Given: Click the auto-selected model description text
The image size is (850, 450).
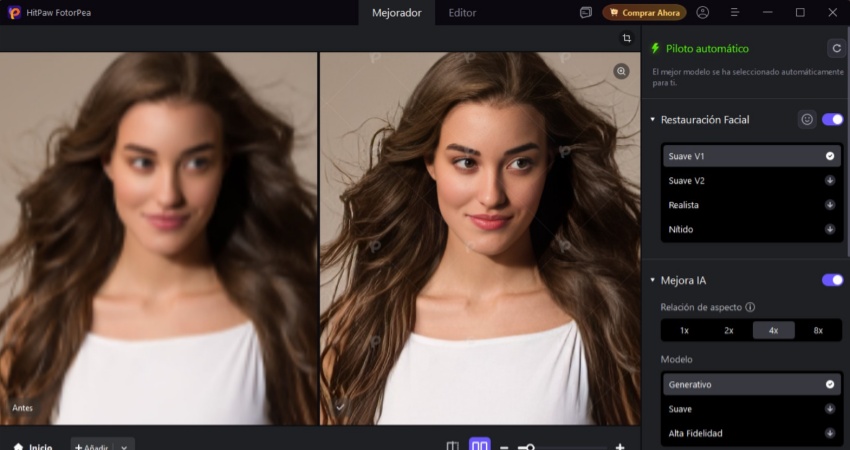Looking at the screenshot, I should click(748, 77).
